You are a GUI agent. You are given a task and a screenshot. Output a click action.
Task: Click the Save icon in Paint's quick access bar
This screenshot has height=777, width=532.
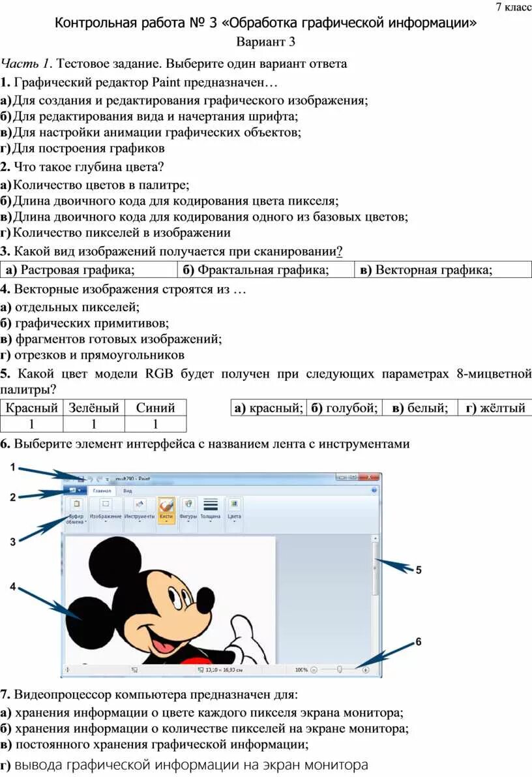pos(81,479)
